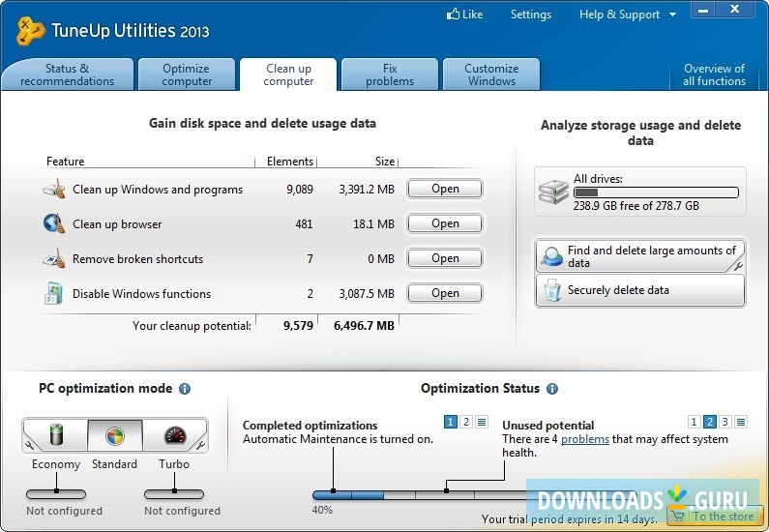769x532 pixels.
Task: Click the Find and delete large data icon
Action: [x=551, y=256]
